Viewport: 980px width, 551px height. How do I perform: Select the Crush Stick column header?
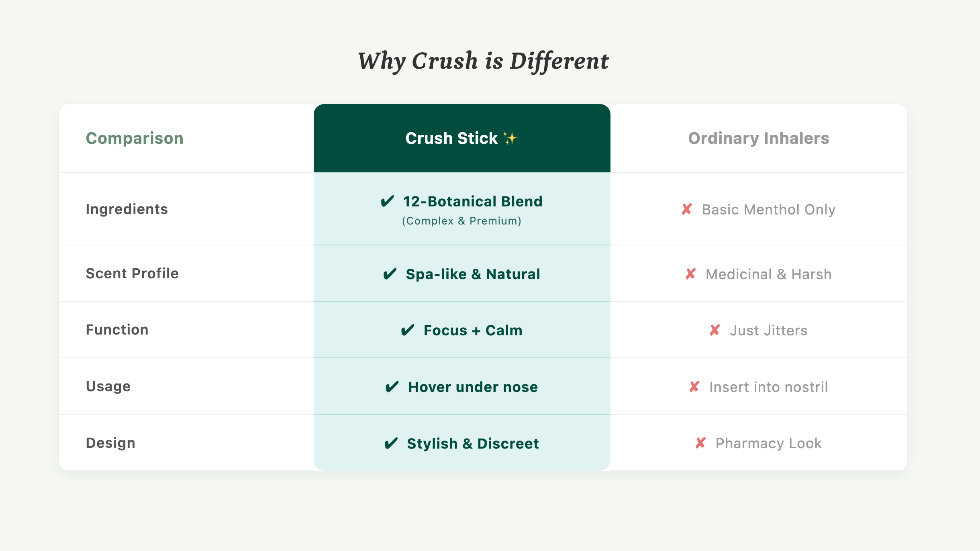(x=451, y=138)
